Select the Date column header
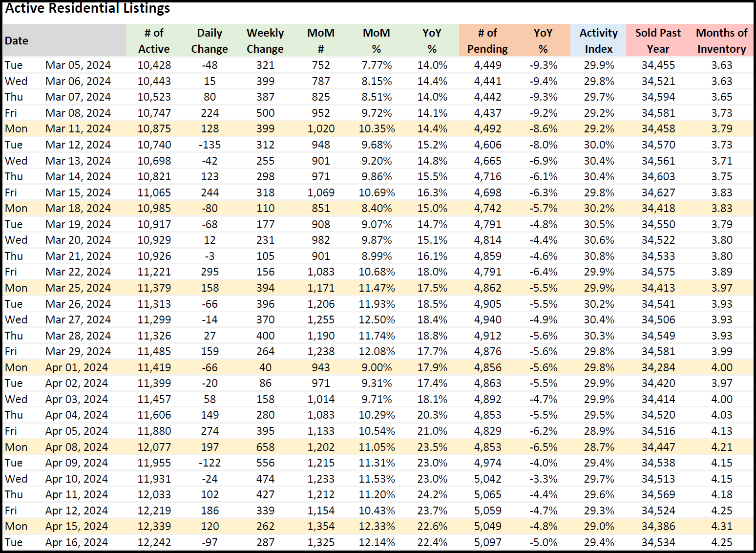The image size is (756, 553). [17, 41]
